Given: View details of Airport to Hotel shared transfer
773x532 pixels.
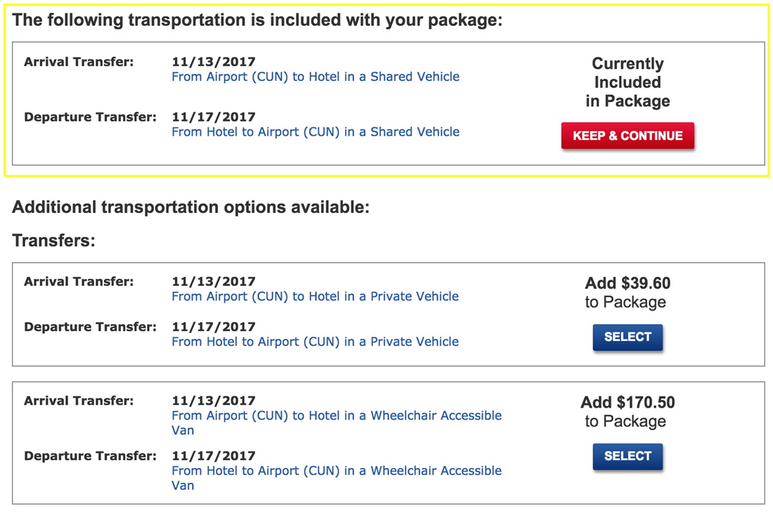Looking at the screenshot, I should [x=316, y=77].
